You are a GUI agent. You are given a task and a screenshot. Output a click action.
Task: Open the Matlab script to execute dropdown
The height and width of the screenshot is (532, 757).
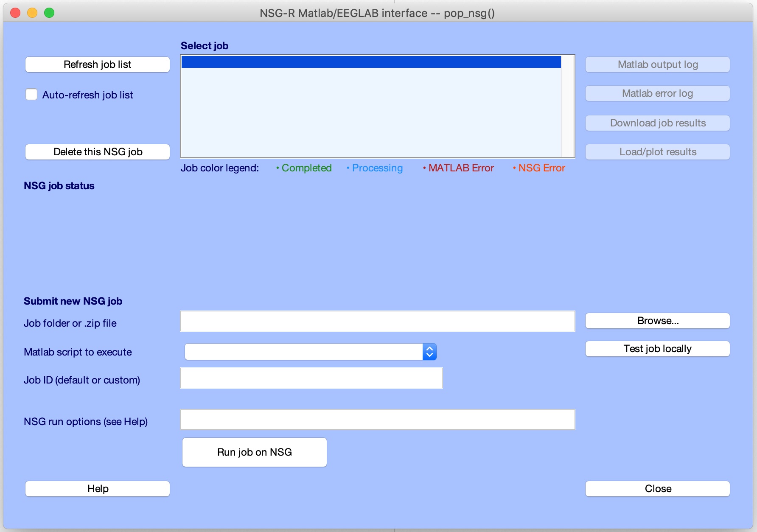click(x=311, y=352)
